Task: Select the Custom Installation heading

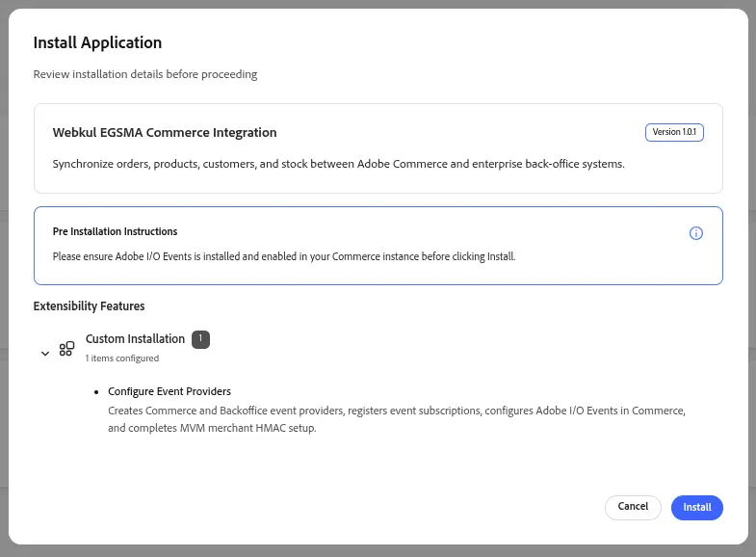Action: pos(135,339)
